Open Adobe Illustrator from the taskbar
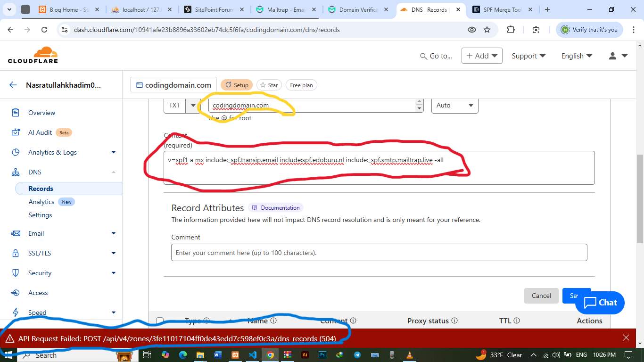This screenshot has width=644, height=362. coord(305,355)
